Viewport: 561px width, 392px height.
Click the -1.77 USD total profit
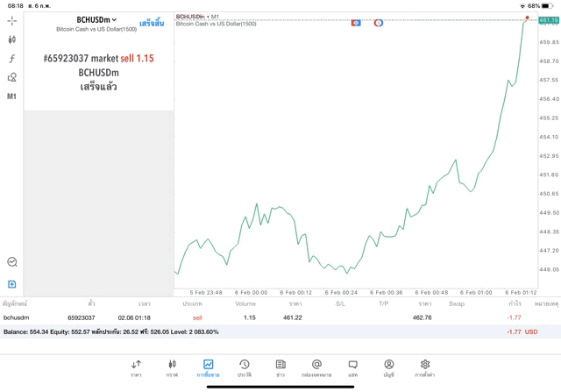pos(522,331)
